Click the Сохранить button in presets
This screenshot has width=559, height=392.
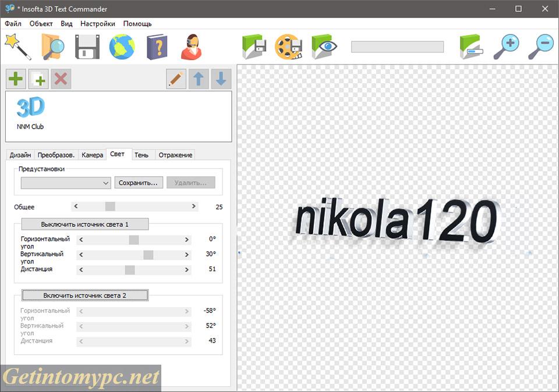[139, 183]
